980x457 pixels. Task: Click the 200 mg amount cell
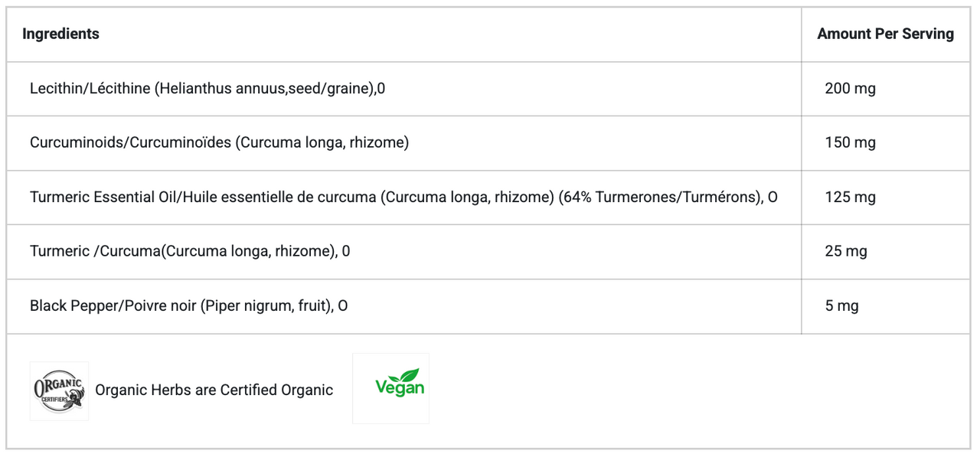850,89
